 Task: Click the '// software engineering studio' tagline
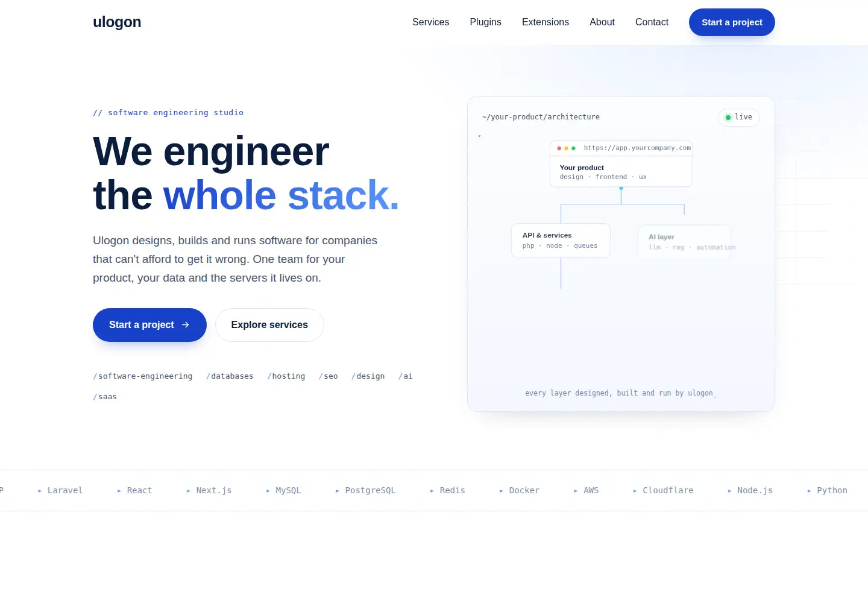[168, 113]
